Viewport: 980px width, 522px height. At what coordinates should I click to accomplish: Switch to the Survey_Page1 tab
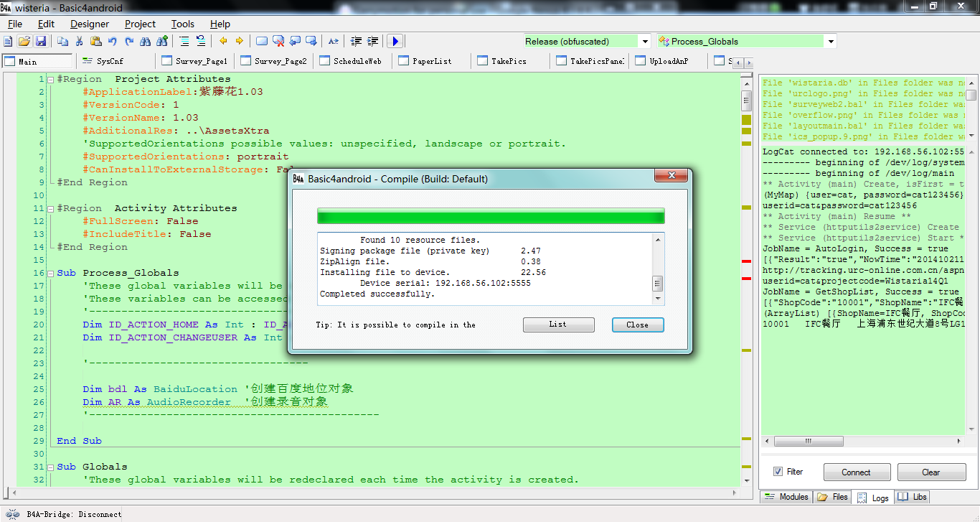[x=195, y=61]
